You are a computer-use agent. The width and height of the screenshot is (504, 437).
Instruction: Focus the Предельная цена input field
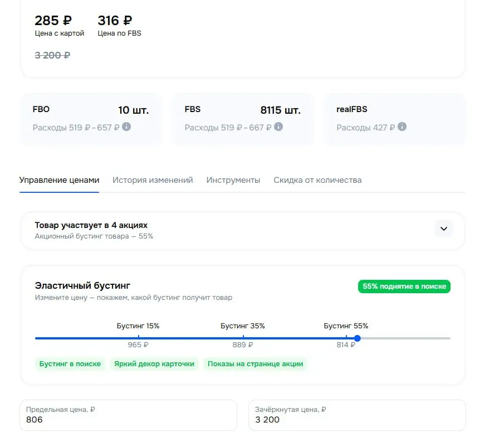tap(128, 415)
